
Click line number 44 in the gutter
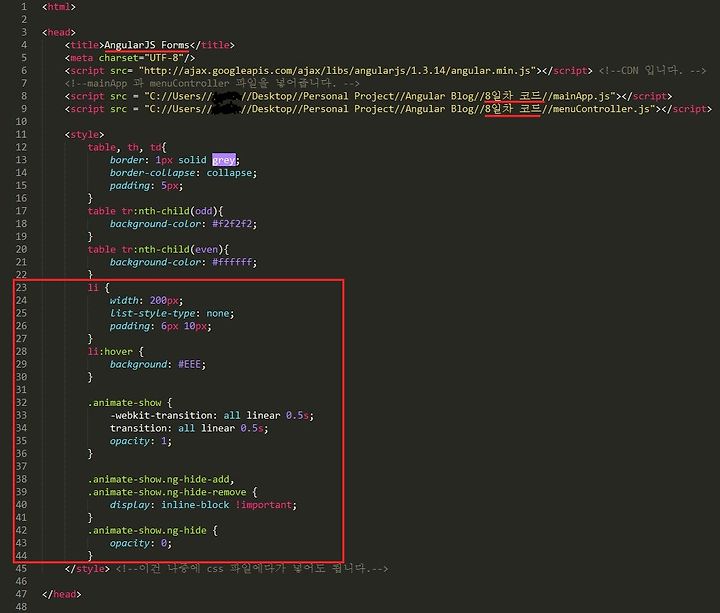[x=21, y=556]
